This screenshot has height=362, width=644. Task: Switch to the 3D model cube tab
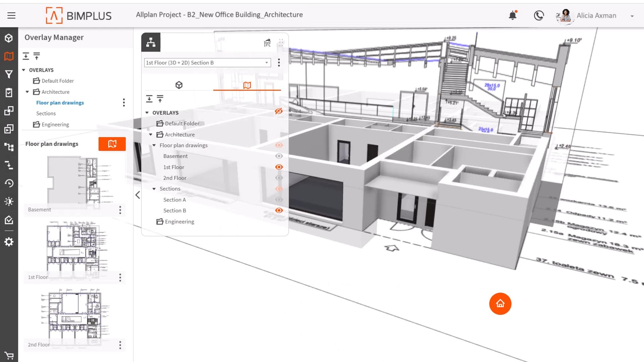pos(179,85)
